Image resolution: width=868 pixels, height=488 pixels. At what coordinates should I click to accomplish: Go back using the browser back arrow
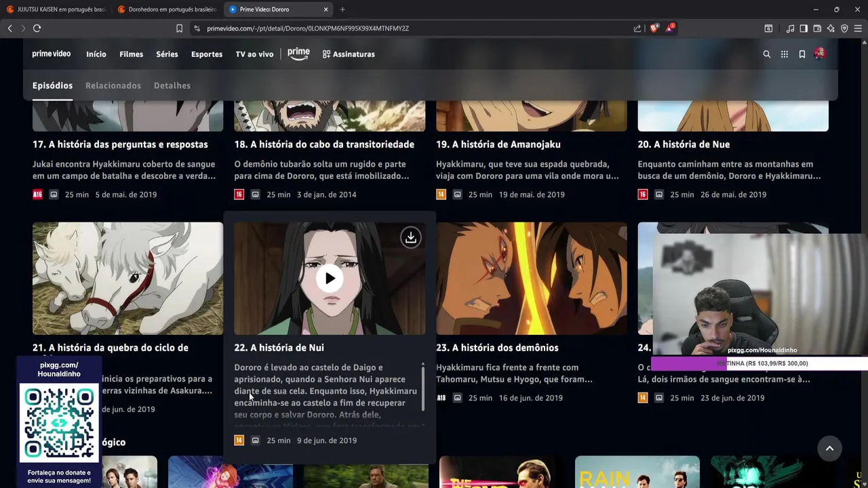pyautogui.click(x=9, y=28)
